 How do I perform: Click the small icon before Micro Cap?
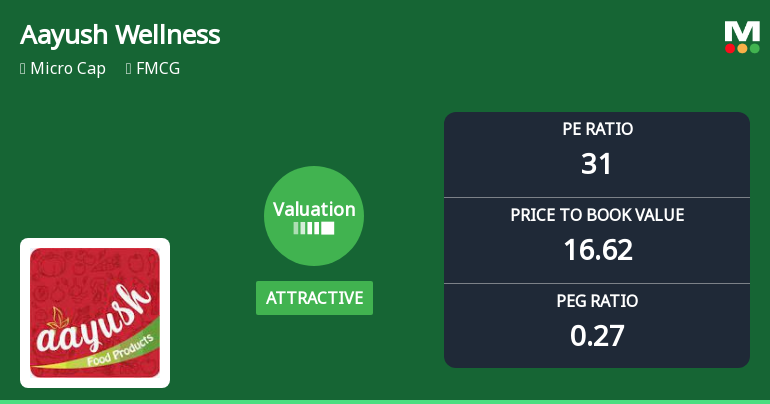coord(22,69)
